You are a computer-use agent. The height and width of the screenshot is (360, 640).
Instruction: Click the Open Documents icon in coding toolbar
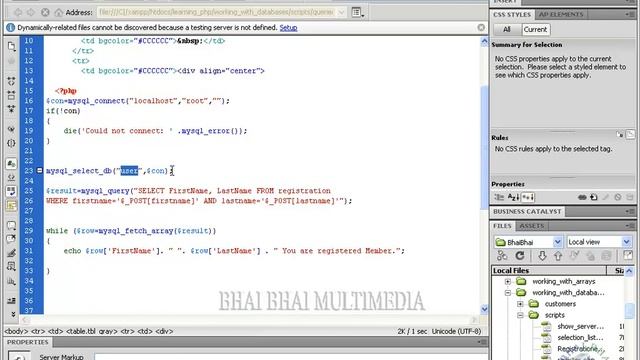(11, 46)
